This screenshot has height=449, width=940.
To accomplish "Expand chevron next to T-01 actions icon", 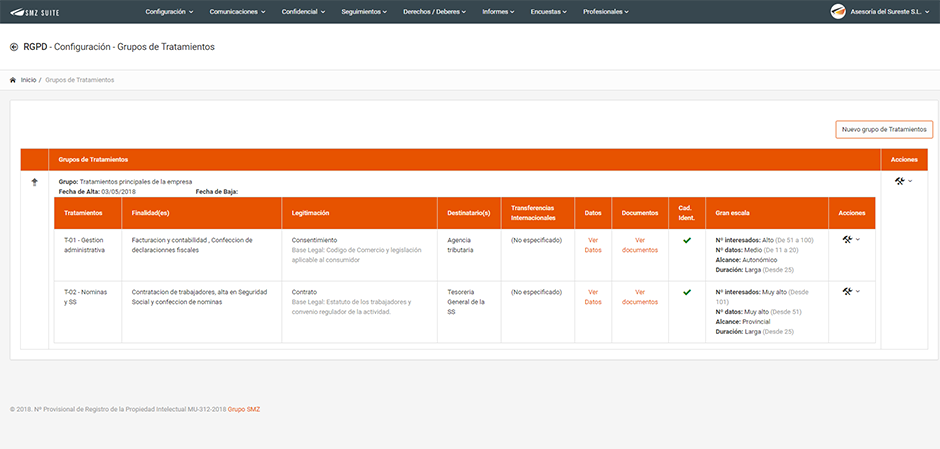I will pos(857,239).
